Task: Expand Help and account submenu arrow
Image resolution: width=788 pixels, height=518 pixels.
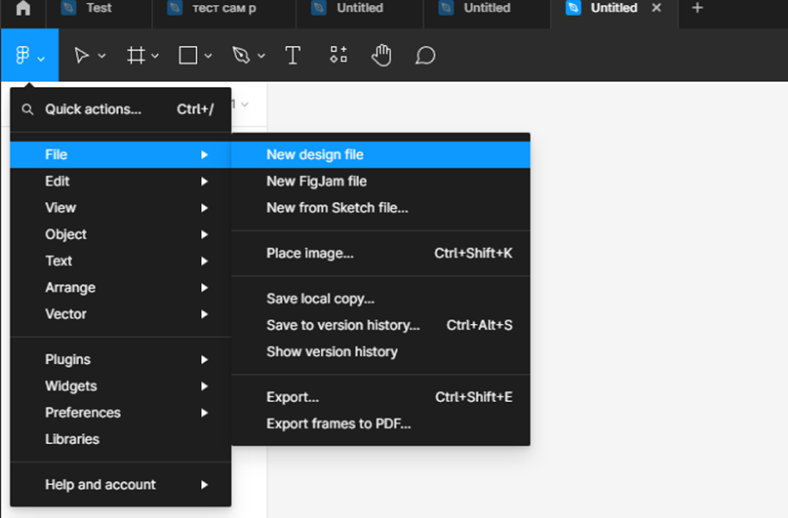Action: point(204,485)
